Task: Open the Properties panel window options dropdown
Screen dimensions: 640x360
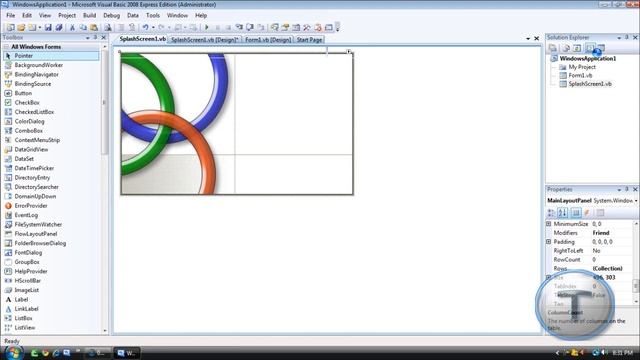Action: tap(619, 189)
